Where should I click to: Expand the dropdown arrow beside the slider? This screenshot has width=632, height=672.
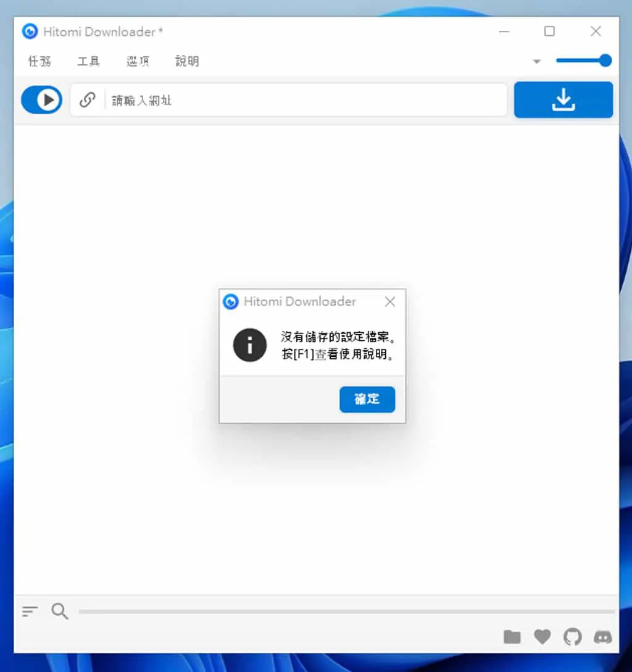click(536, 61)
